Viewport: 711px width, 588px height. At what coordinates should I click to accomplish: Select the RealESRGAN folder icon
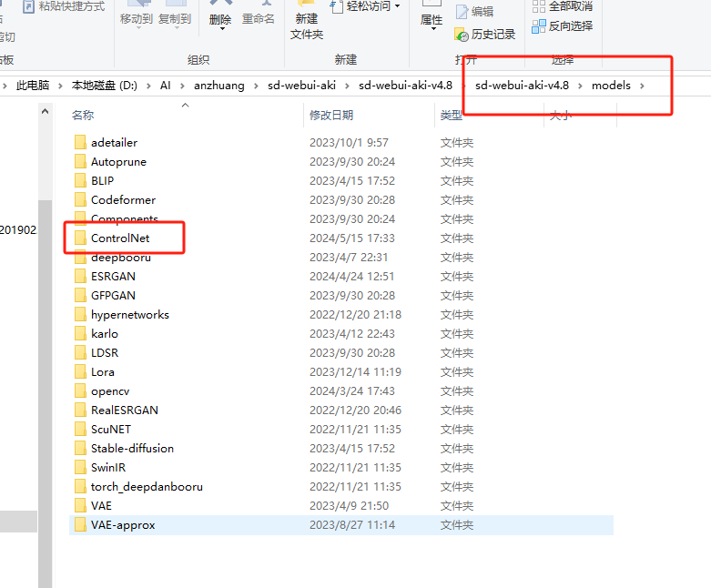[x=80, y=410]
